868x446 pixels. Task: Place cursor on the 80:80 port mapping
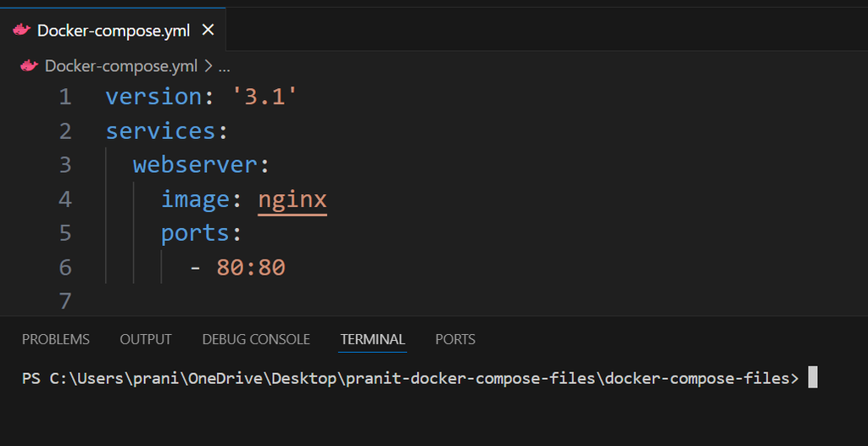(x=251, y=267)
